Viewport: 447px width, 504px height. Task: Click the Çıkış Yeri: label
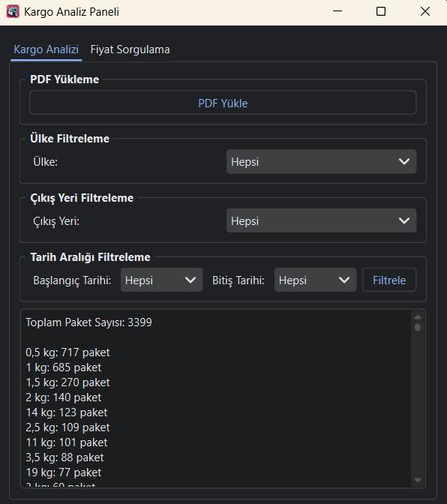[x=56, y=221]
